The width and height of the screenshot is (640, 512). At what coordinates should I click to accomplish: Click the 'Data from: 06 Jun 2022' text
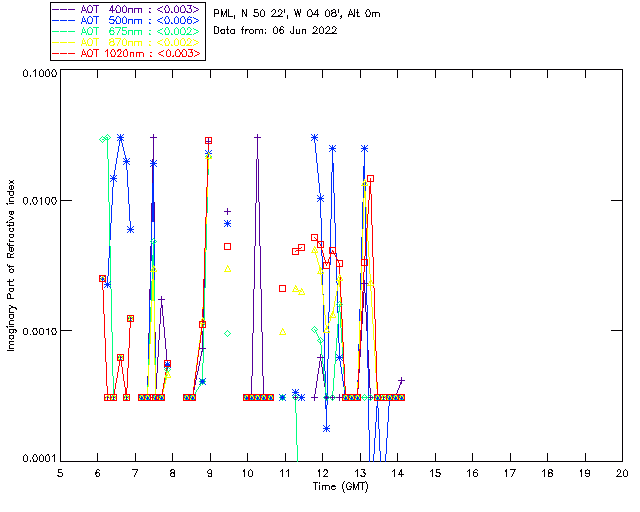point(276,31)
